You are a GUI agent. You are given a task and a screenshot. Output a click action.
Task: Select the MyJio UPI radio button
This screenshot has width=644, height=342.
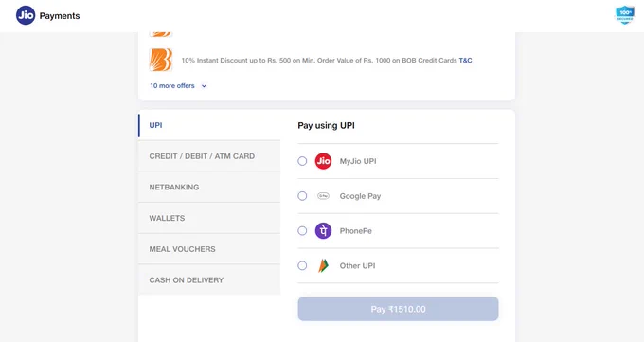(x=302, y=161)
